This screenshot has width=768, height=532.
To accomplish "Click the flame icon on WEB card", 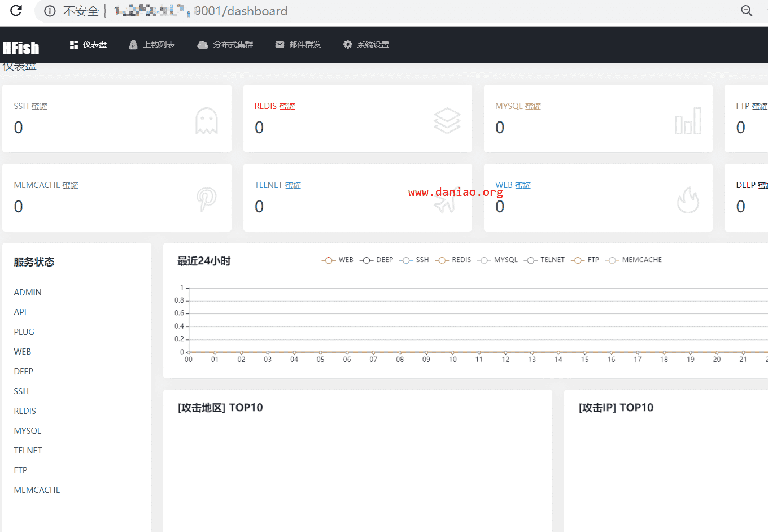I will pos(688,200).
